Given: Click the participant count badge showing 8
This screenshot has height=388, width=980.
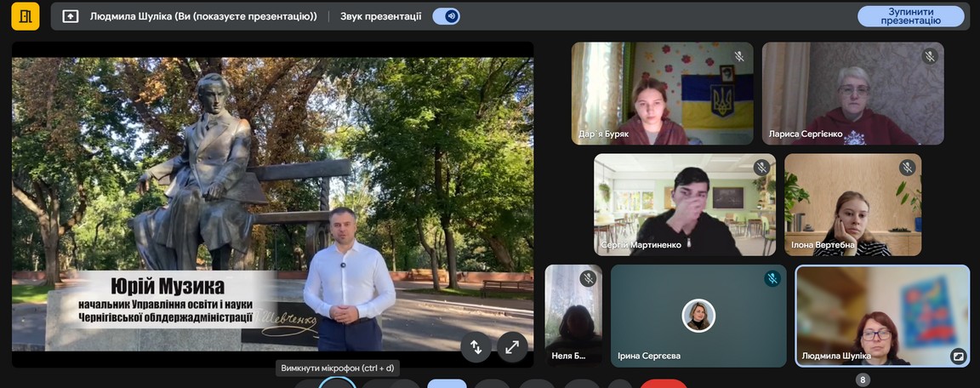Looking at the screenshot, I should point(863,379).
